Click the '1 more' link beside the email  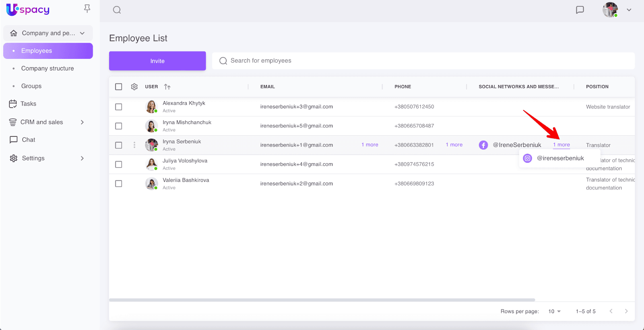369,145
